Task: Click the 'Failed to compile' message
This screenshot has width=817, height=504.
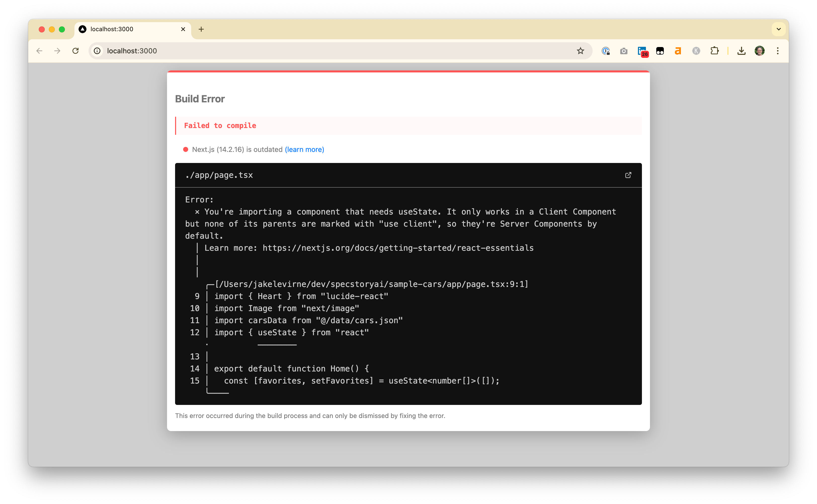Action: (x=220, y=125)
